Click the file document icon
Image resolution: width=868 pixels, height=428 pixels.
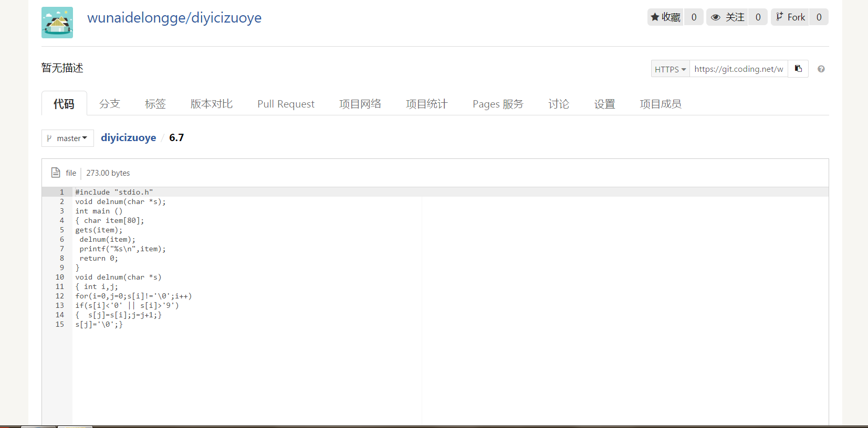[x=56, y=173]
